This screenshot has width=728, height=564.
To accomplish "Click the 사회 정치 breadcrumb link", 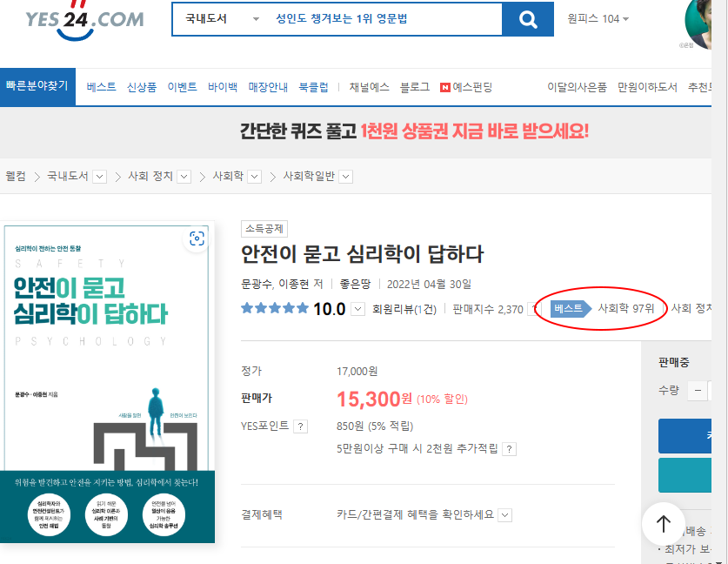I will click(x=150, y=177).
